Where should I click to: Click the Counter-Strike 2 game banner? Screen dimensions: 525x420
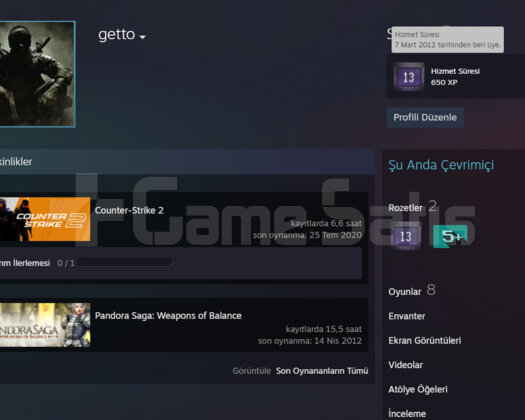pyautogui.click(x=45, y=219)
